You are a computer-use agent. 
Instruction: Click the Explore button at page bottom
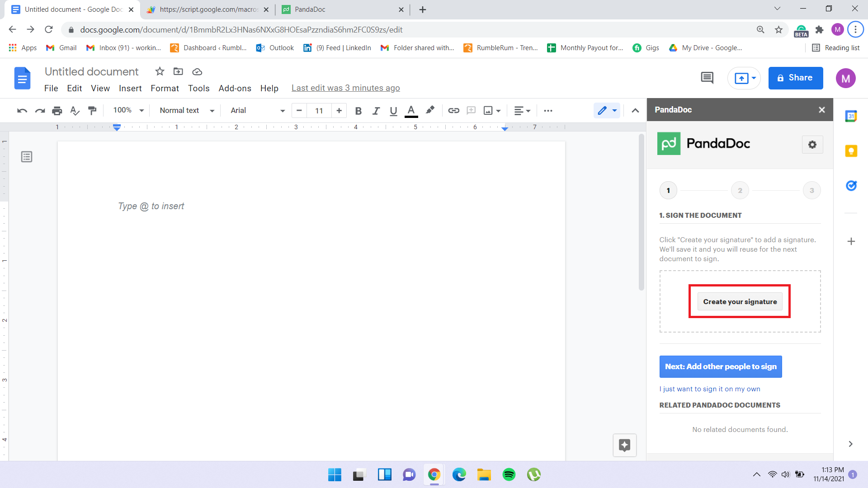pos(625,446)
